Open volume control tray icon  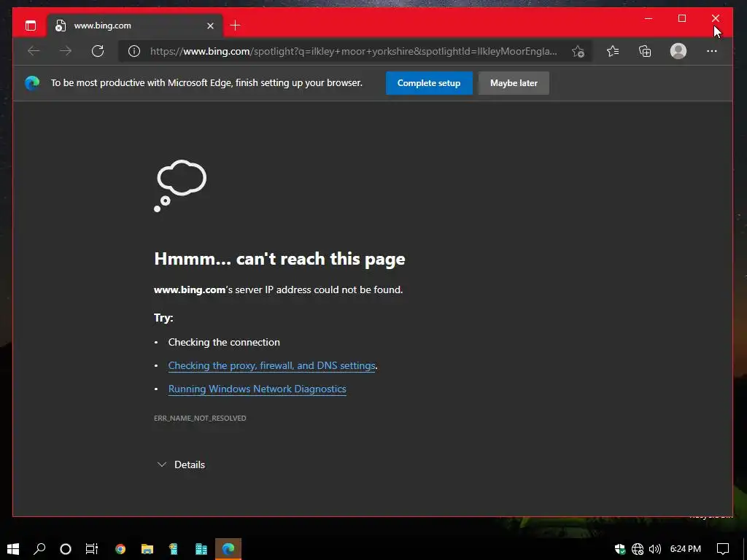pyautogui.click(x=655, y=549)
